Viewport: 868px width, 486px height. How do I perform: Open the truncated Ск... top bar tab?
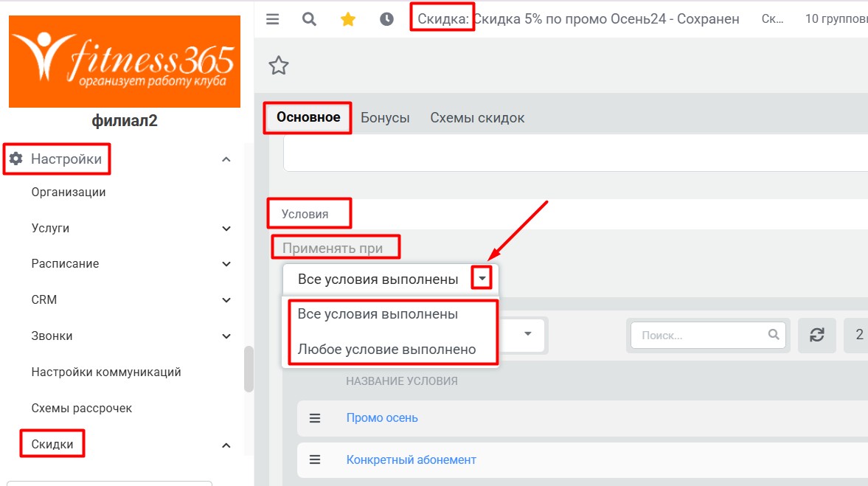pyautogui.click(x=772, y=19)
